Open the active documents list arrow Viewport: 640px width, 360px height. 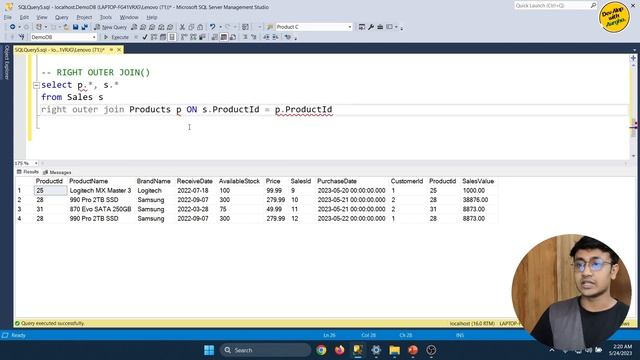(634, 50)
